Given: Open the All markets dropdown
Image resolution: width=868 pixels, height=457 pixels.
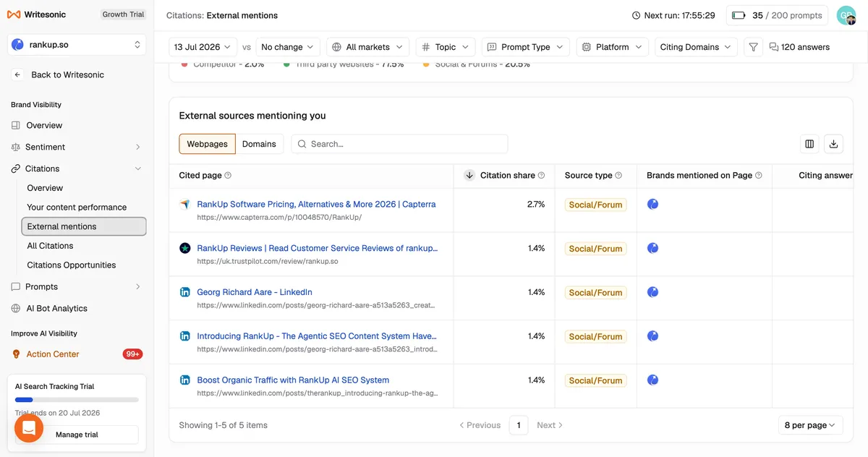Looking at the screenshot, I should point(367,47).
